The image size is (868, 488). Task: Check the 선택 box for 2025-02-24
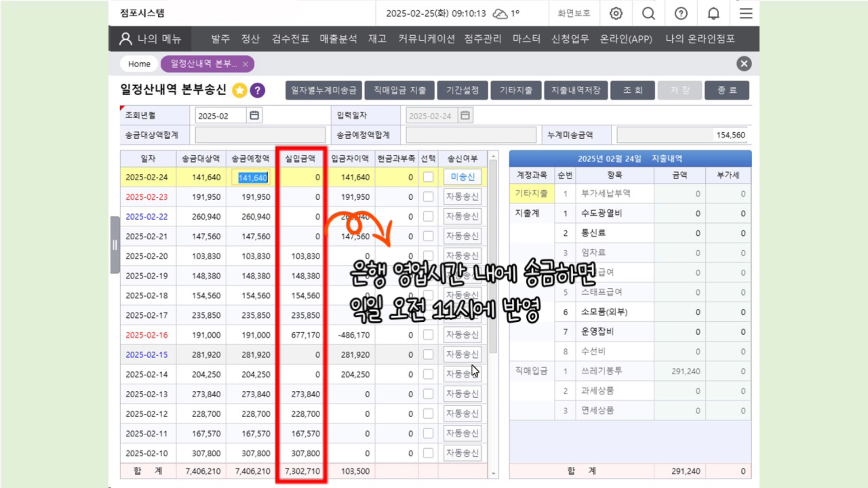(x=428, y=177)
